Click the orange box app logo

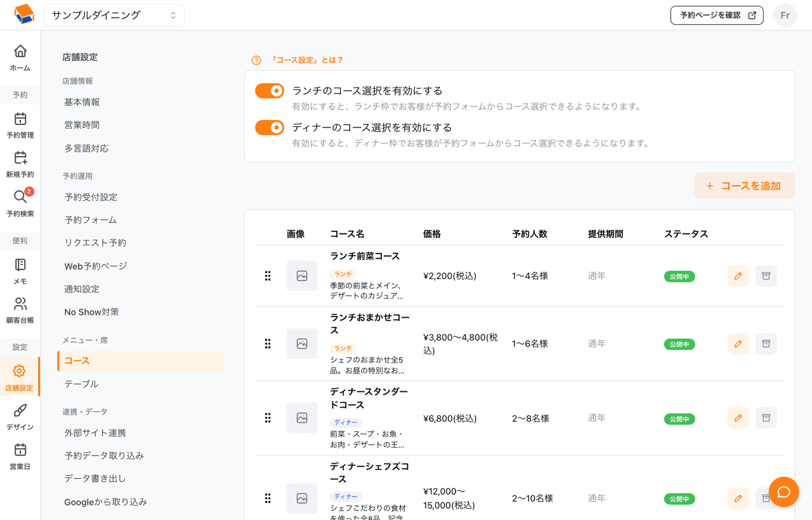click(x=24, y=15)
